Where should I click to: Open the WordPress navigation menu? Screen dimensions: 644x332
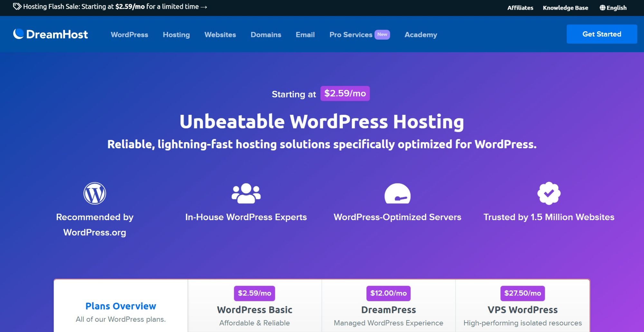[129, 34]
